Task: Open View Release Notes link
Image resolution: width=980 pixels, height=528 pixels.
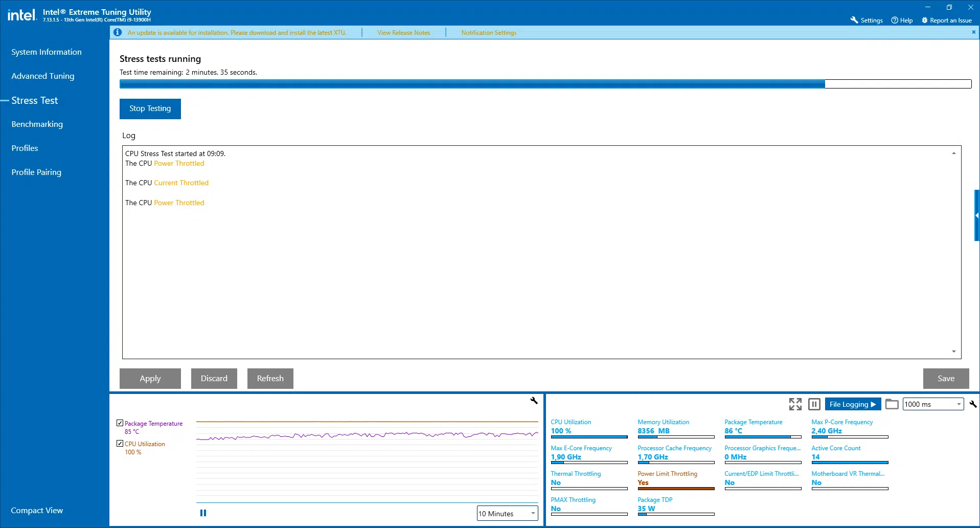Action: (x=404, y=33)
